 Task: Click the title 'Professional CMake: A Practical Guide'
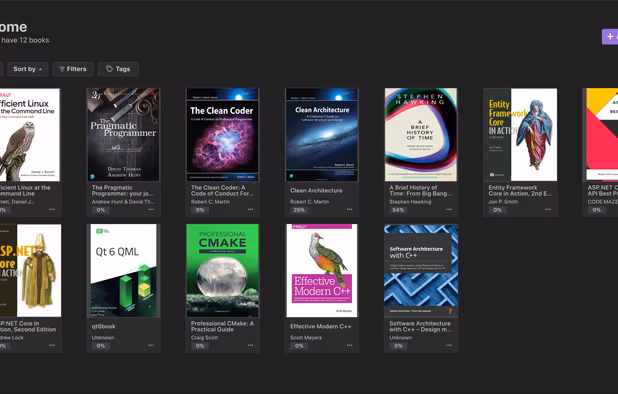[222, 326]
